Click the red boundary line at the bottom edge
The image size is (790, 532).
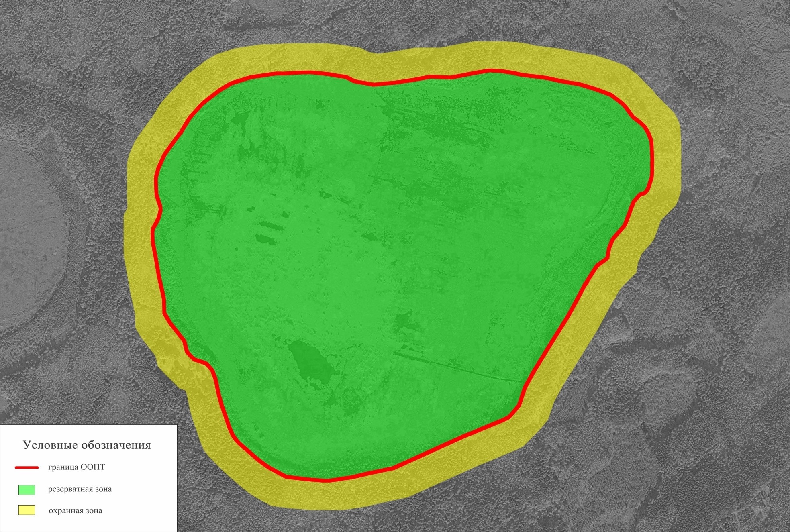327,480
